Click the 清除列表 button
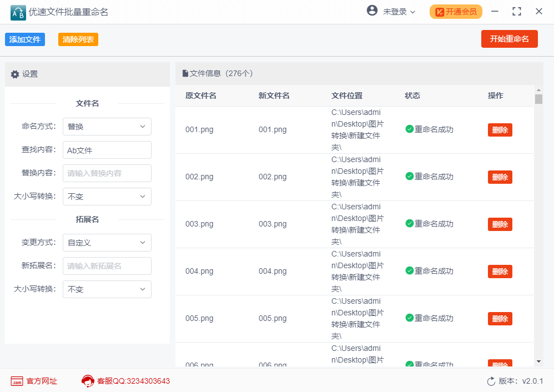This screenshot has width=554, height=392. click(x=78, y=39)
